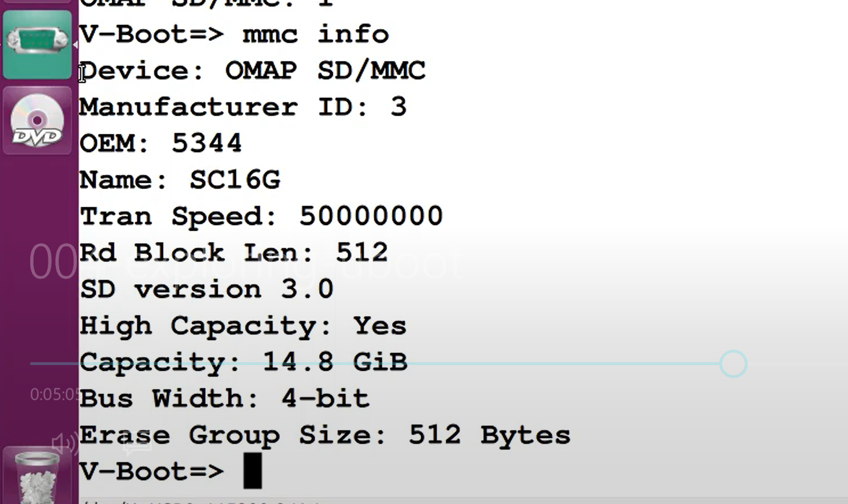Select the "Manufacturer ID: 3" line

pyautogui.click(x=243, y=107)
